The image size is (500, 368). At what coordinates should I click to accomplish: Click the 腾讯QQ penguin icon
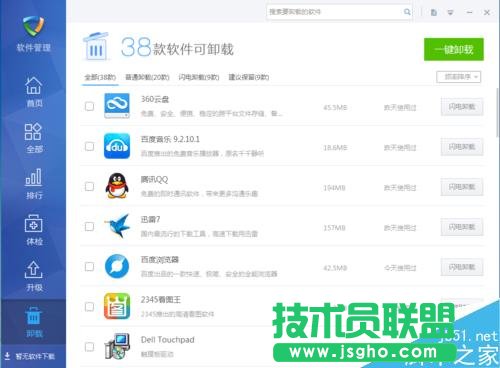[117, 186]
